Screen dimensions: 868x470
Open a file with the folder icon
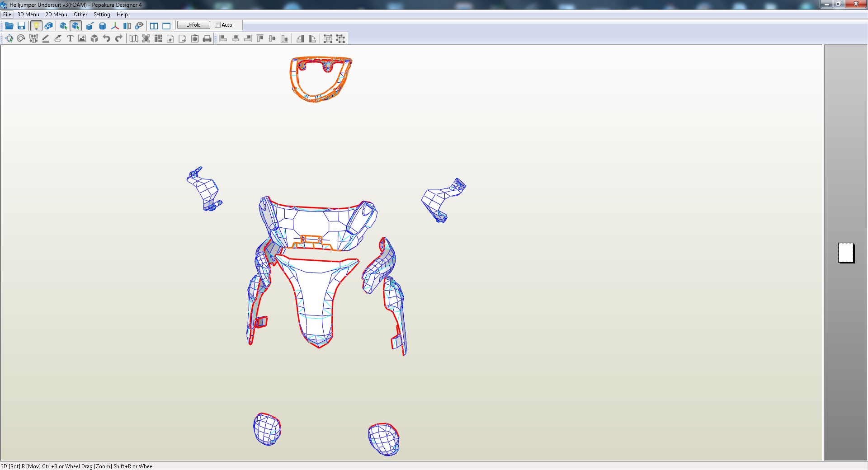pyautogui.click(x=9, y=26)
